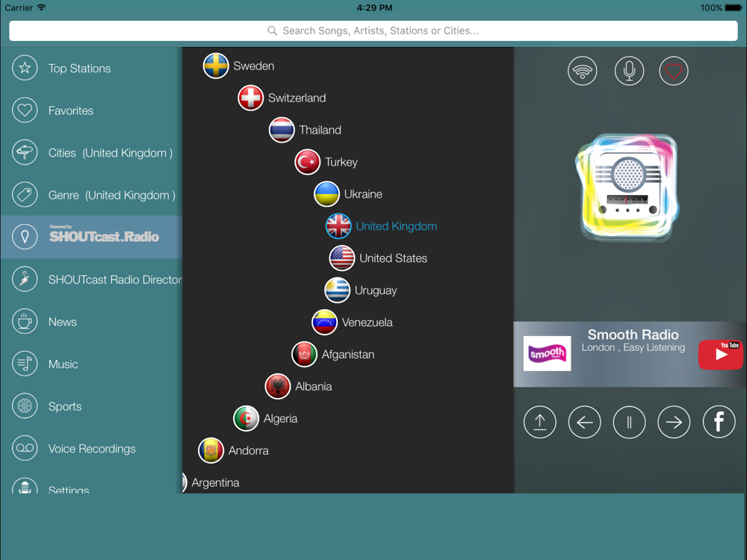The width and height of the screenshot is (747, 560).
Task: Choose the country name 'Andorra'
Action: click(249, 450)
